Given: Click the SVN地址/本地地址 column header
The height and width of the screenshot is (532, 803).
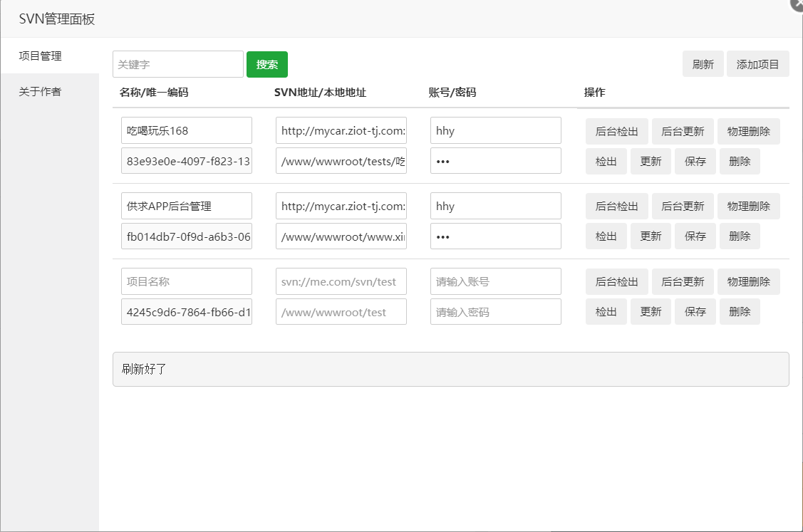Looking at the screenshot, I should [320, 93].
